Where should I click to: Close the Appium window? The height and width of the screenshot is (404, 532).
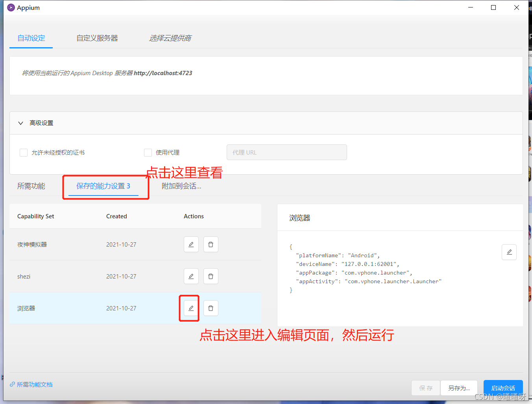(517, 7)
